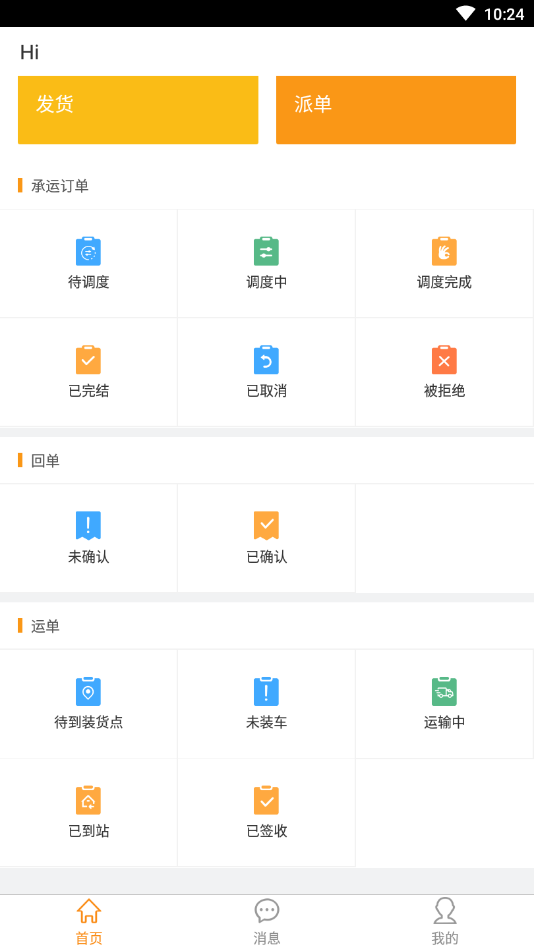The width and height of the screenshot is (534, 949).
Task: View 已完结 finished orders
Action: (88, 372)
